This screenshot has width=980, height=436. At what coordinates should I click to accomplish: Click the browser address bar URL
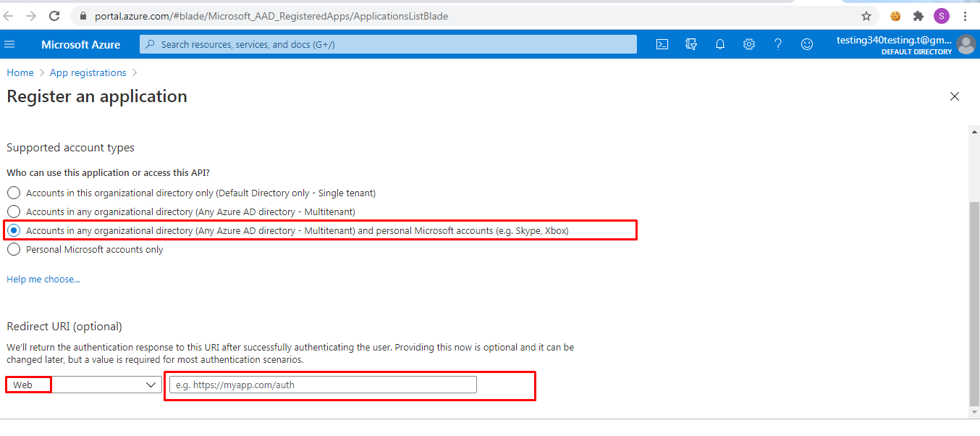pyautogui.click(x=271, y=16)
